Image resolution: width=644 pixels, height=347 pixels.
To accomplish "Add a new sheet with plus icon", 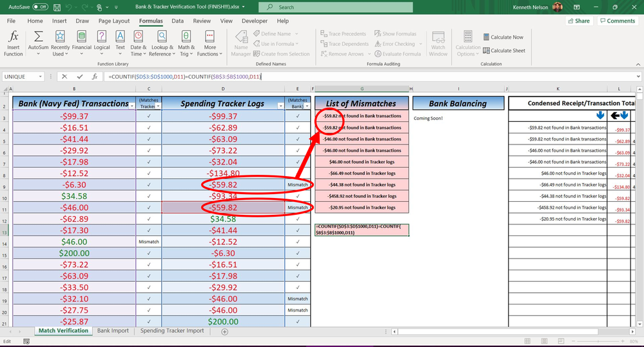I will pos(225,332).
